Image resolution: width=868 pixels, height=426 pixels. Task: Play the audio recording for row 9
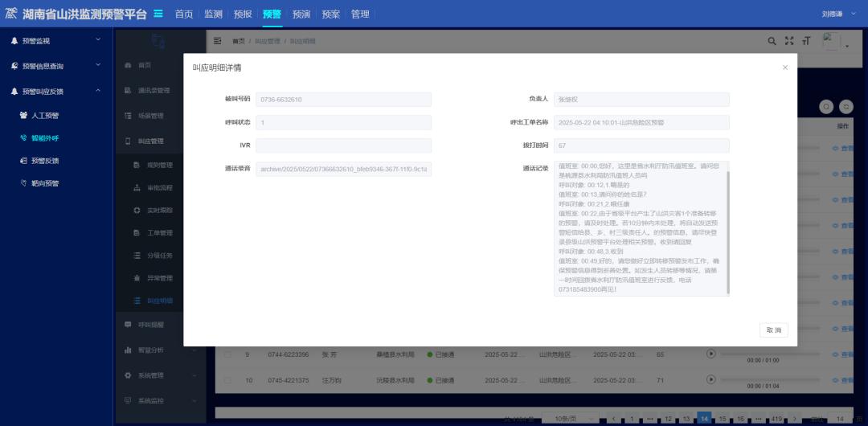(710, 354)
